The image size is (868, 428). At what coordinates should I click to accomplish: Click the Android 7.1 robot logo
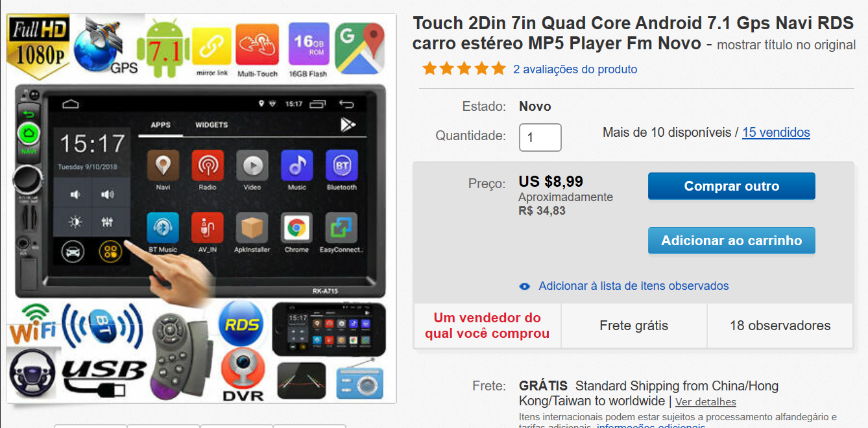(167, 48)
